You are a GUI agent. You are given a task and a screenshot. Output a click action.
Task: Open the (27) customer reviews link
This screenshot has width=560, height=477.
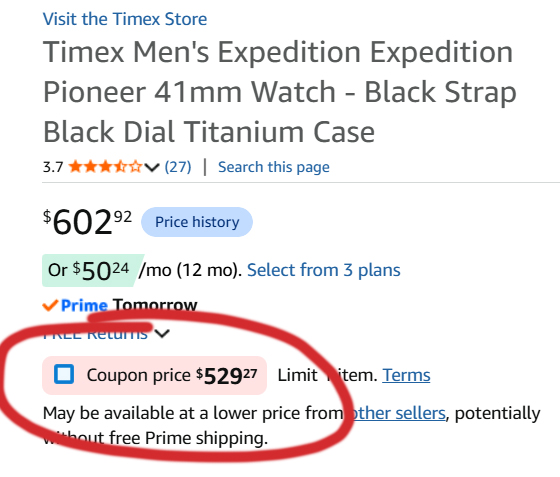(178, 167)
